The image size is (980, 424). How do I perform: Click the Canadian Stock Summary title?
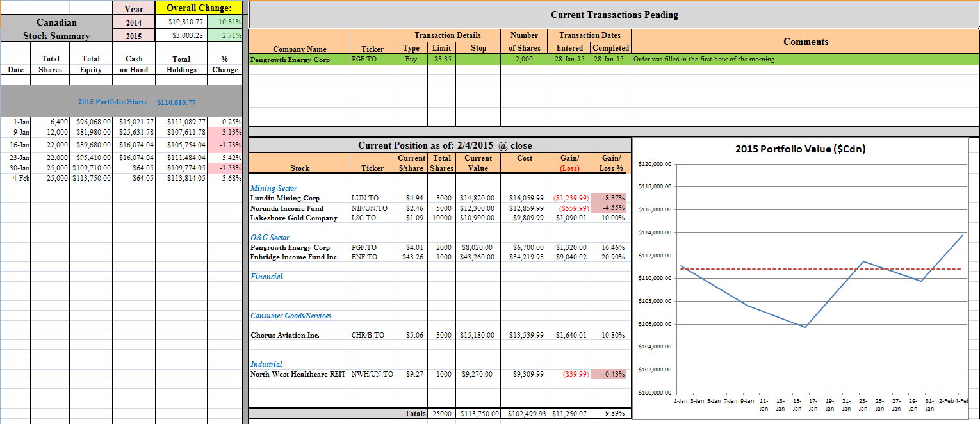click(56, 29)
